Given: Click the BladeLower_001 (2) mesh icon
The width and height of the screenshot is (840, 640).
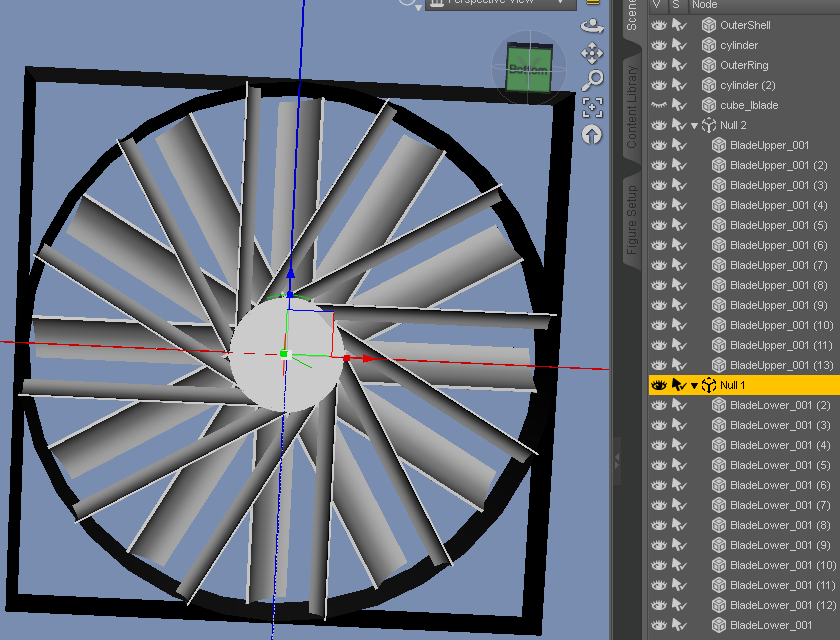Looking at the screenshot, I should tap(719, 405).
